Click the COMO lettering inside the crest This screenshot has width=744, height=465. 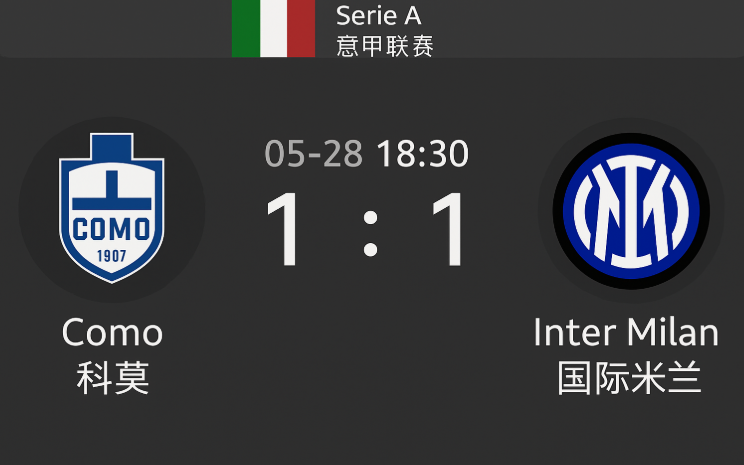click(x=112, y=230)
